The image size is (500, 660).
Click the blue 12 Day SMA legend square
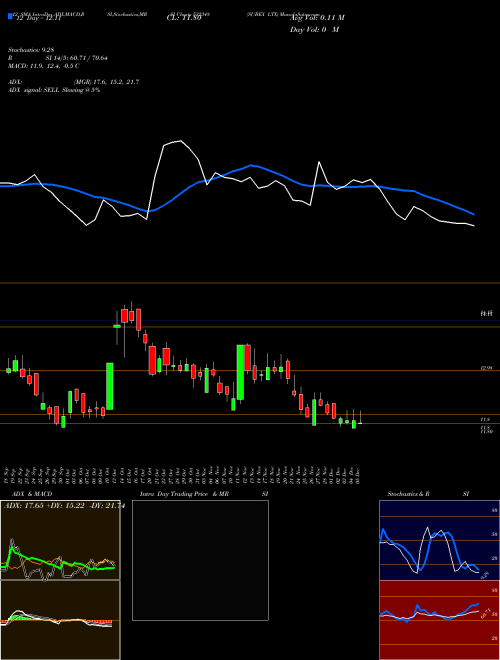[11, 16]
